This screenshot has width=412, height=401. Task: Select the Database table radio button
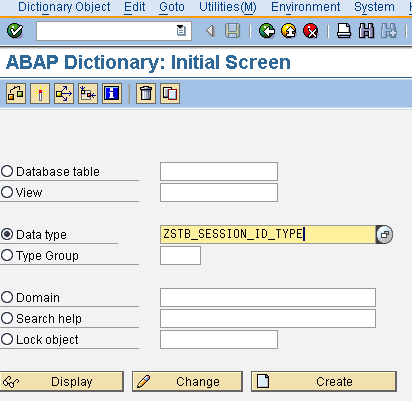pyautogui.click(x=7, y=171)
